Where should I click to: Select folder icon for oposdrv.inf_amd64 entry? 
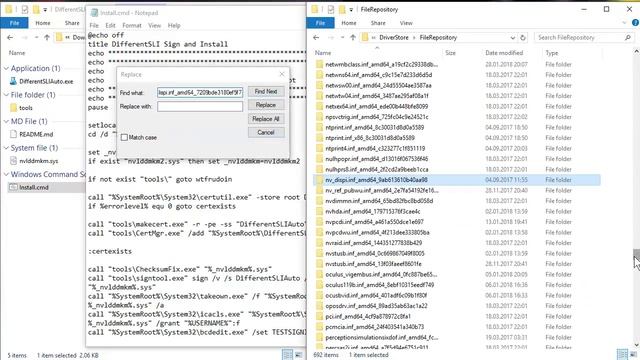(319, 306)
